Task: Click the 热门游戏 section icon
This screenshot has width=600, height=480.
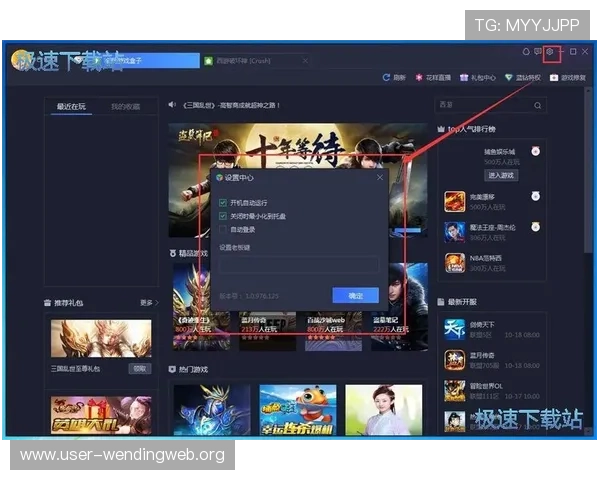Action: (172, 369)
